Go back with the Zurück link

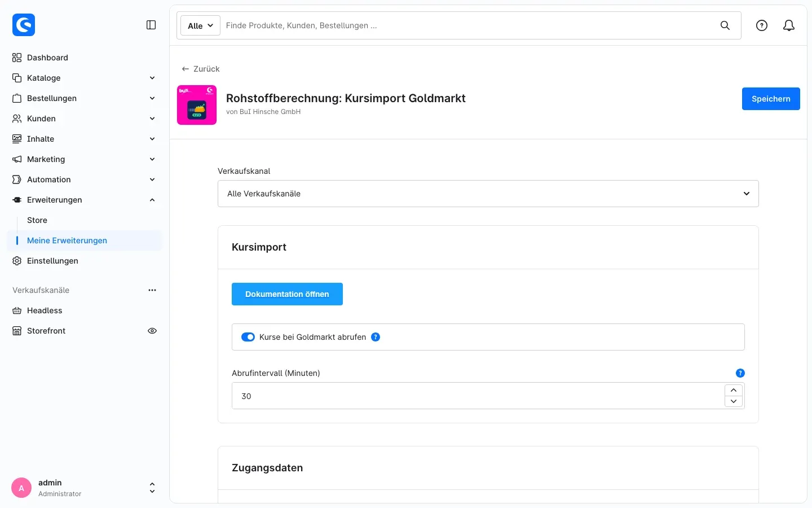201,69
